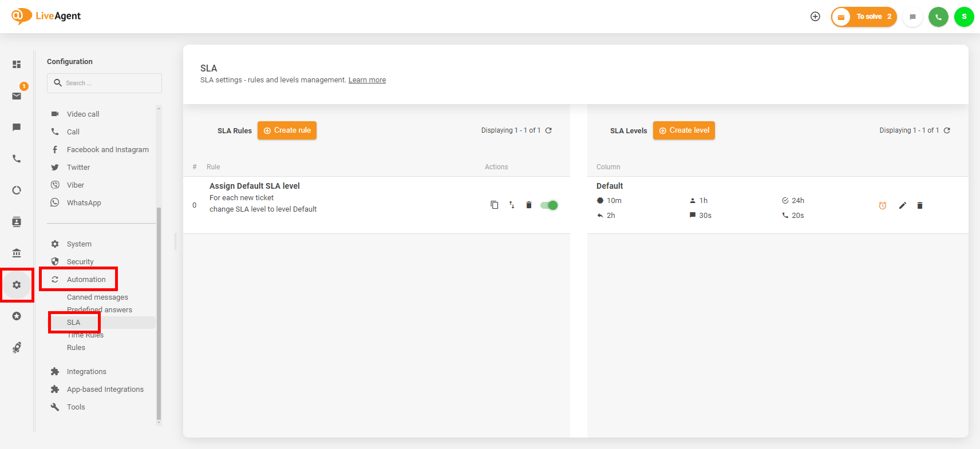Disable the Assign Default SLA rule toggle
This screenshot has width=980, height=449.
549,205
